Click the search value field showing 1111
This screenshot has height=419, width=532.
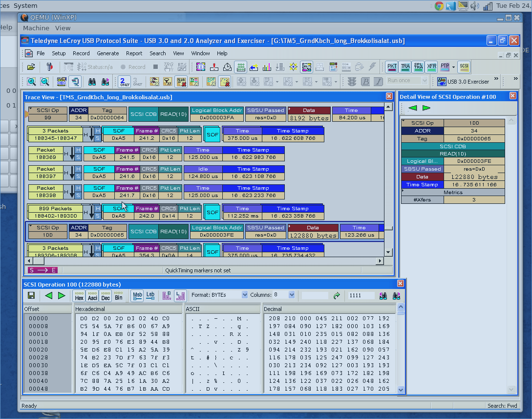361,295
